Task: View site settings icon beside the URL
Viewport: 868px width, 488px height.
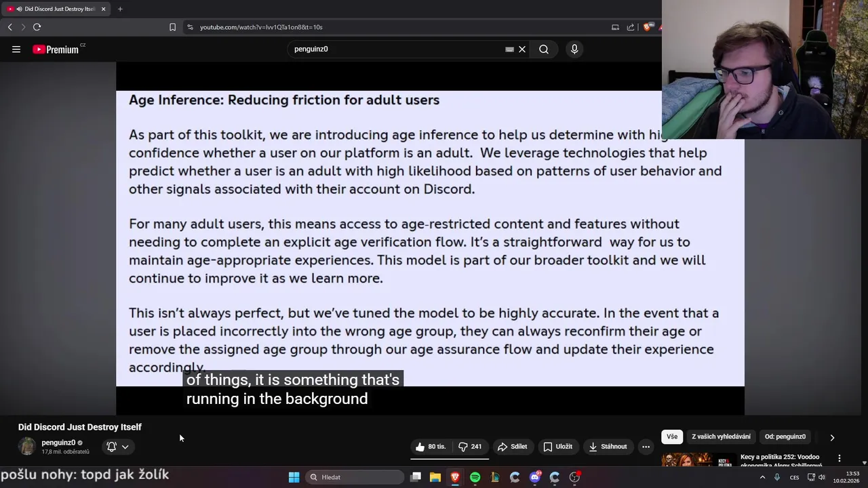Action: (190, 27)
